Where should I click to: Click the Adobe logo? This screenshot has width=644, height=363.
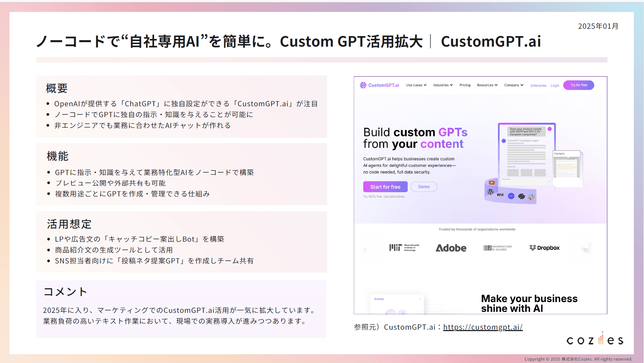(451, 248)
